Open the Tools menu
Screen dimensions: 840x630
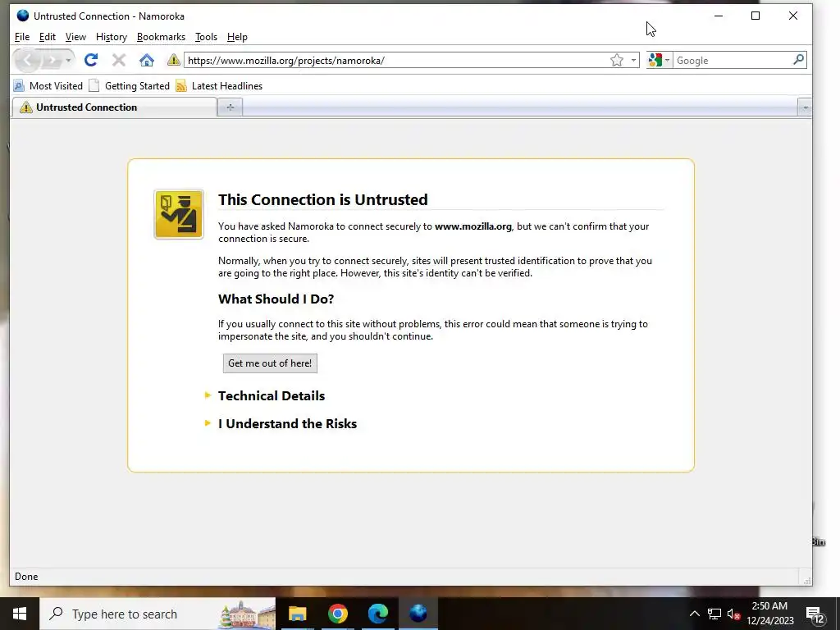(206, 37)
